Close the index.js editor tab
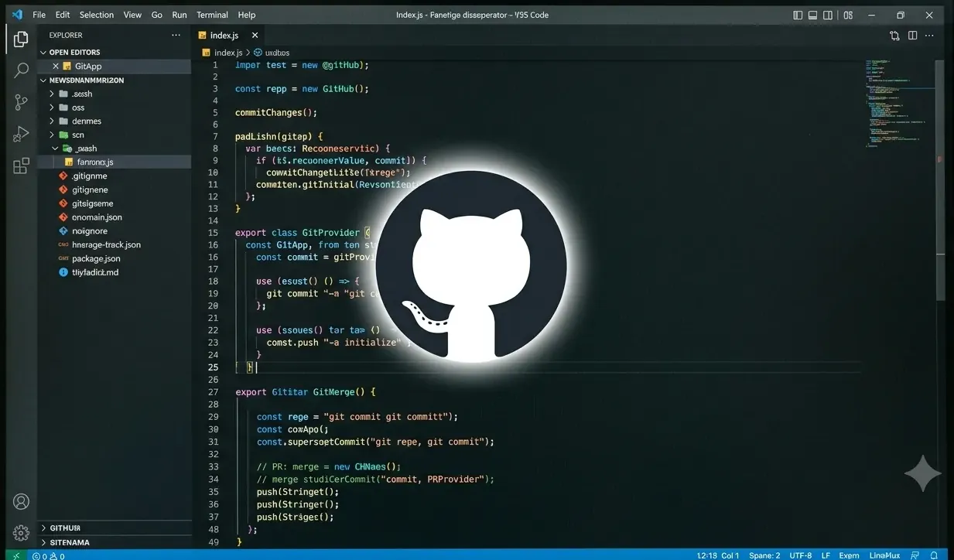Image resolution: width=954 pixels, height=560 pixels. tap(255, 36)
